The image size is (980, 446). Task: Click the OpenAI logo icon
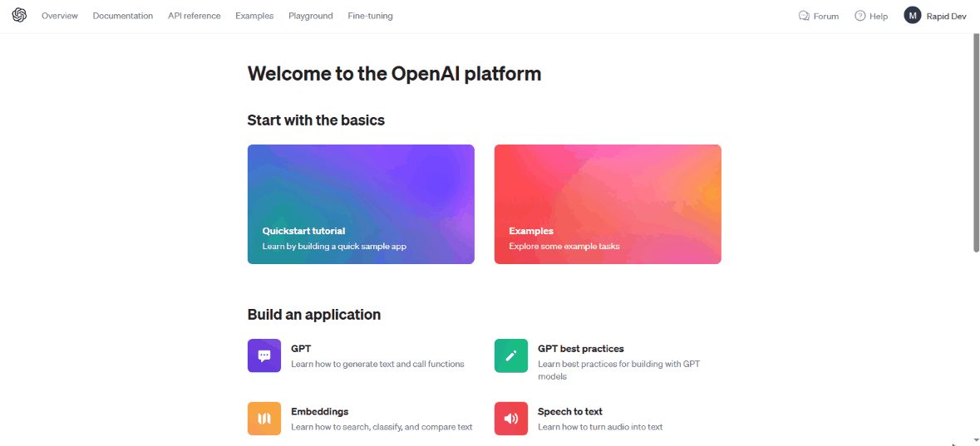pyautogui.click(x=19, y=16)
